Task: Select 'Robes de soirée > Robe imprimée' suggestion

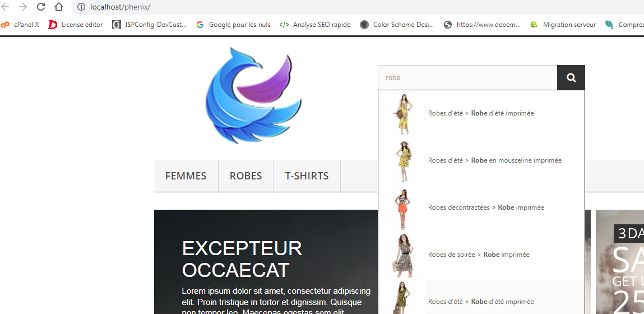Action: tap(481, 255)
